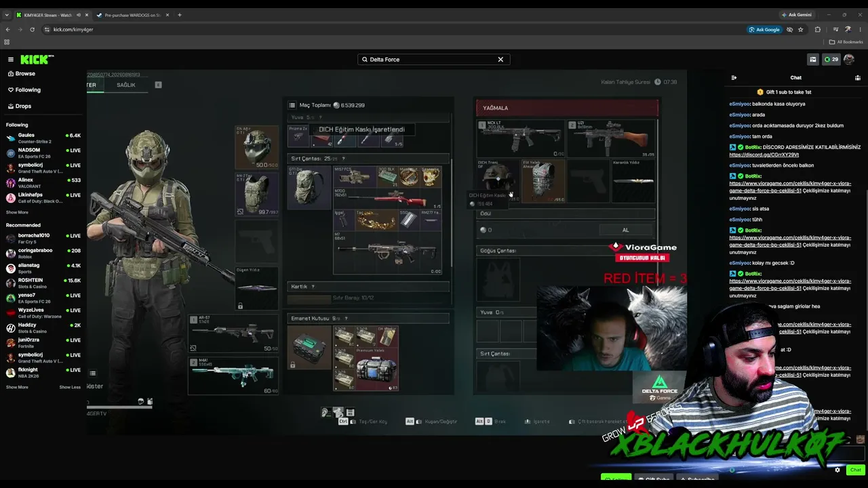
Task: Open the Discord invite link in chat
Action: (x=764, y=155)
